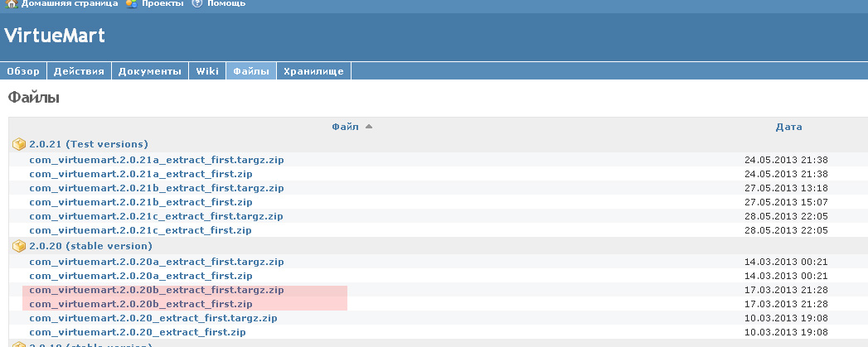Open the 2.0.20 (stable version) link
The height and width of the screenshot is (347, 868).
tap(90, 247)
